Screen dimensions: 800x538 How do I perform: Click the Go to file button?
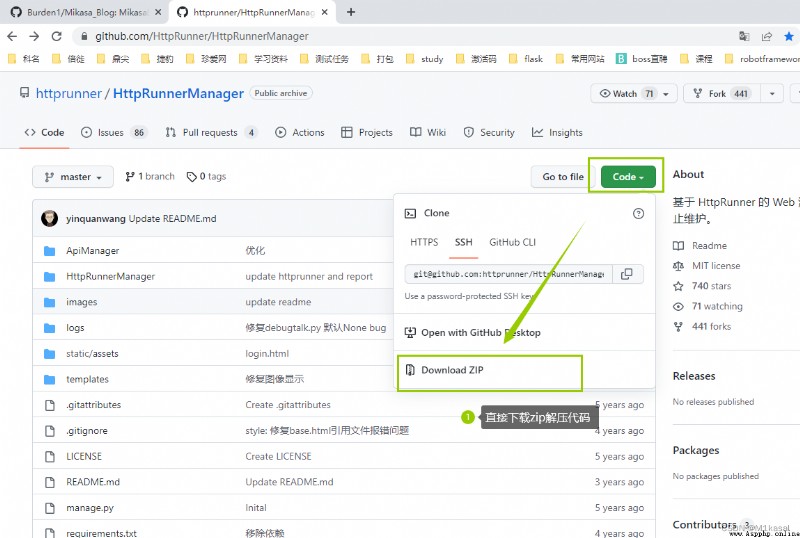coord(563,177)
